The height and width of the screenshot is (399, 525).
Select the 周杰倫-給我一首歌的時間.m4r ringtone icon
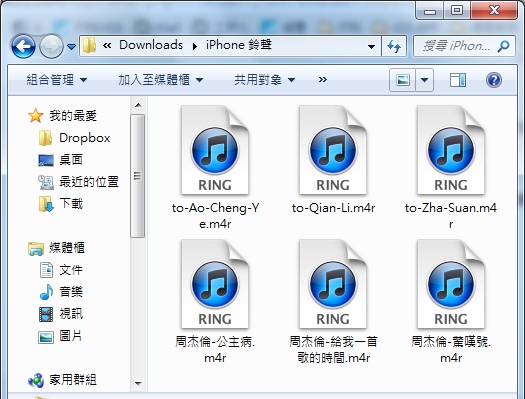tap(332, 284)
